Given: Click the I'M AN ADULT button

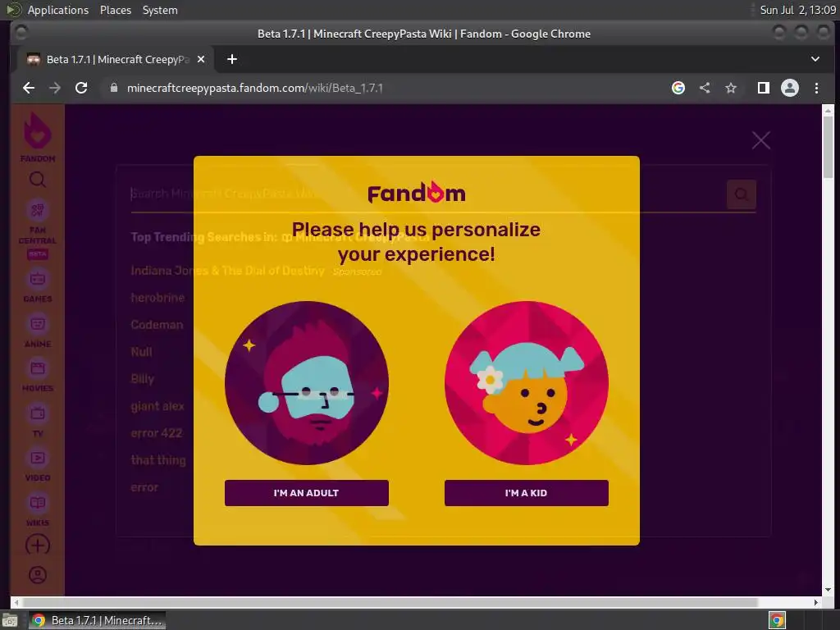Looking at the screenshot, I should (307, 493).
